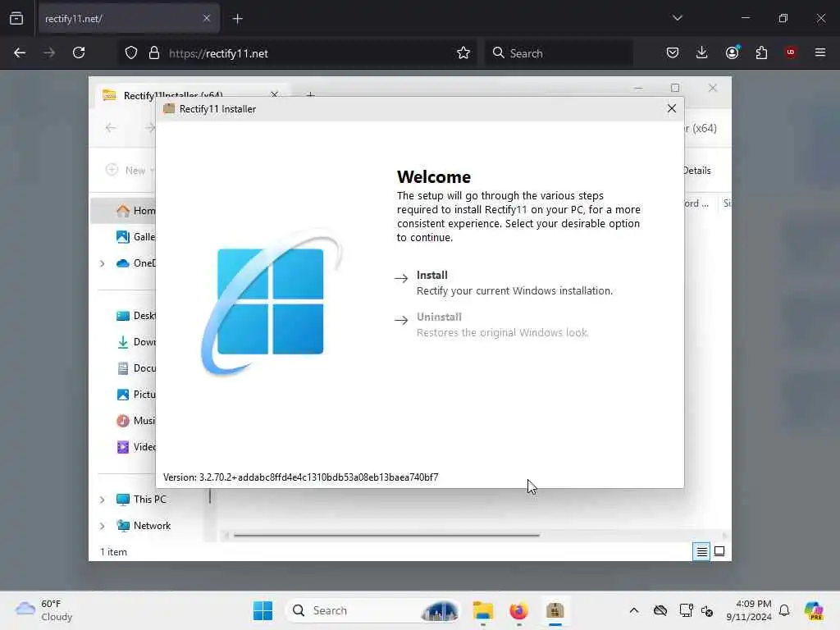Viewport: 840px width, 630px height.
Task: Open the tracking protection shield icon
Action: click(131, 53)
